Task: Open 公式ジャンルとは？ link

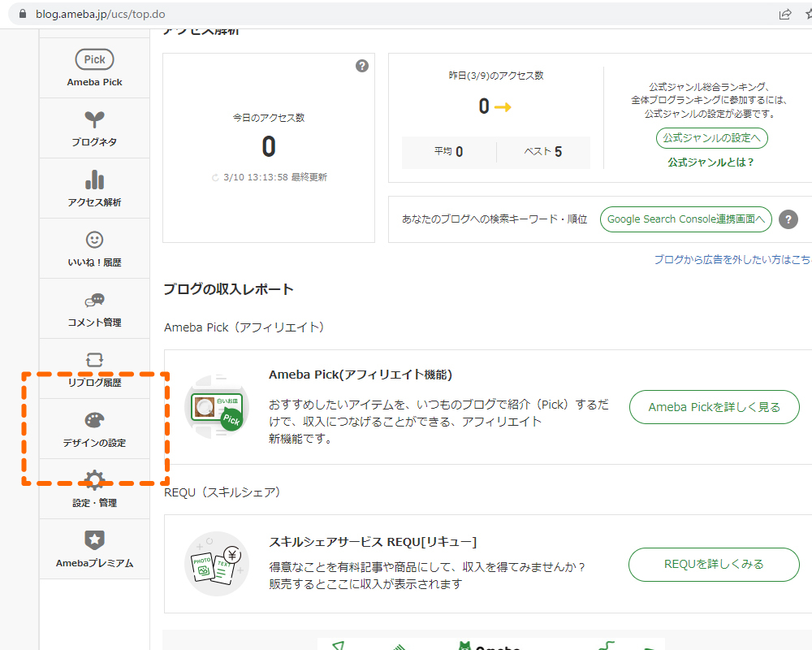Action: [711, 162]
